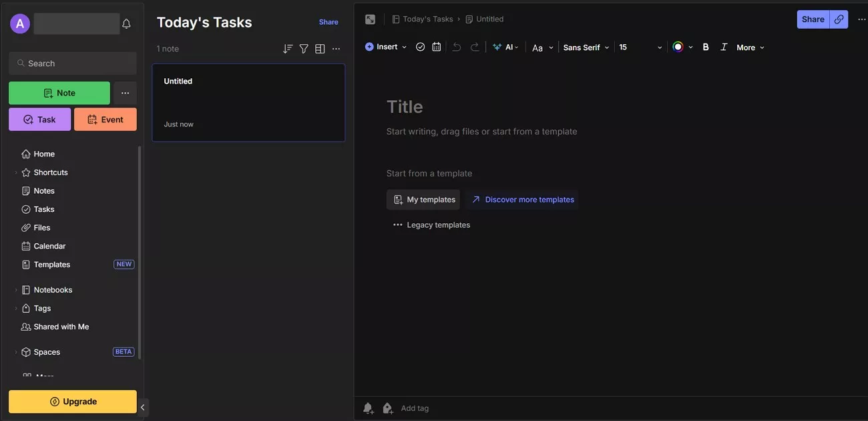Open the sort options icon
Viewport: 868px width, 421px height.
coord(288,49)
